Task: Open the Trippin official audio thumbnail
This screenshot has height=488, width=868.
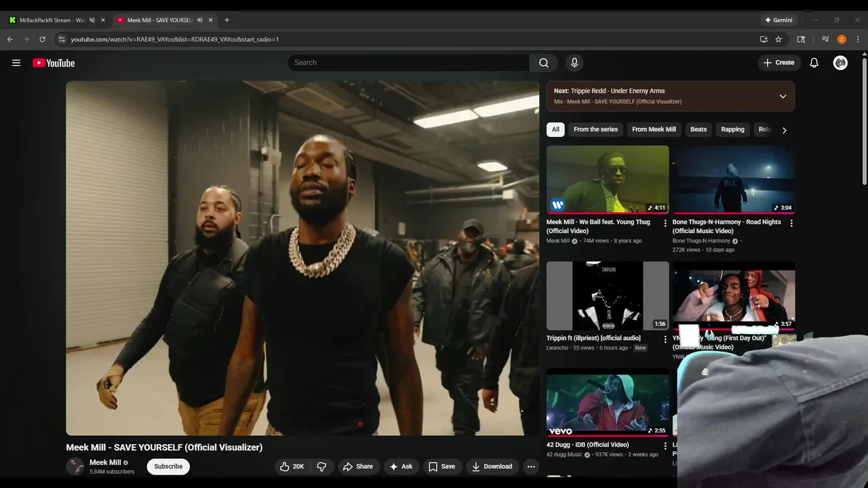Action: pyautogui.click(x=608, y=296)
